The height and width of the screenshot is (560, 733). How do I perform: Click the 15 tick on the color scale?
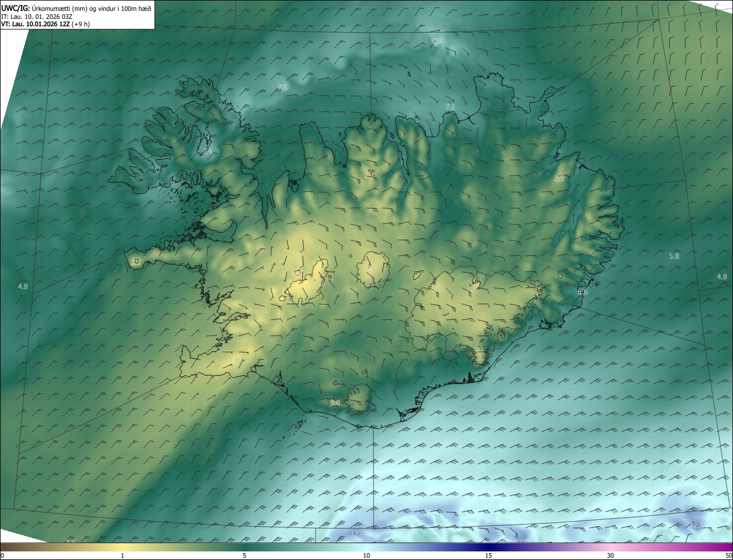(488, 555)
